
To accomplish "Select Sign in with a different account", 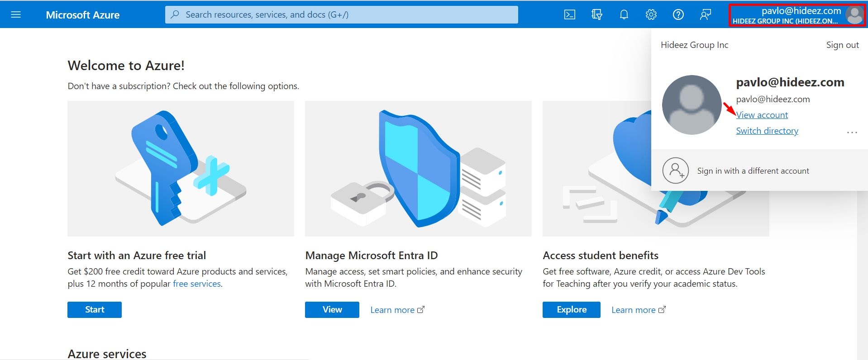I will pos(753,171).
